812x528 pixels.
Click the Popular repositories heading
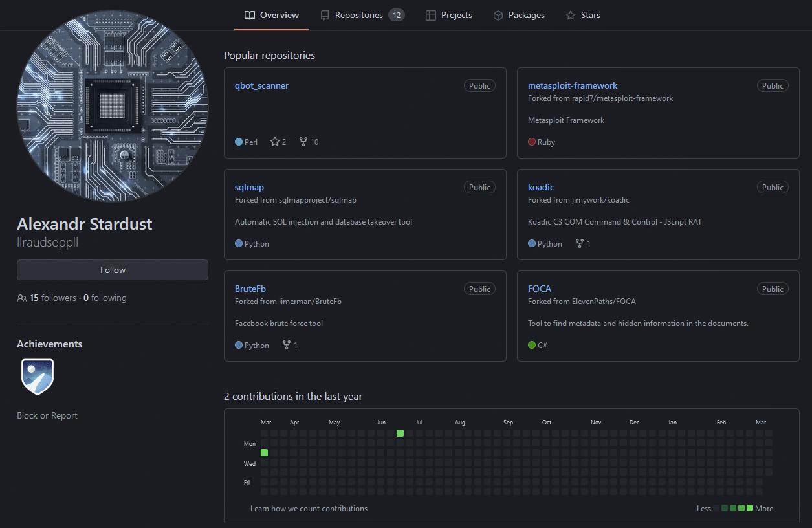click(x=270, y=55)
